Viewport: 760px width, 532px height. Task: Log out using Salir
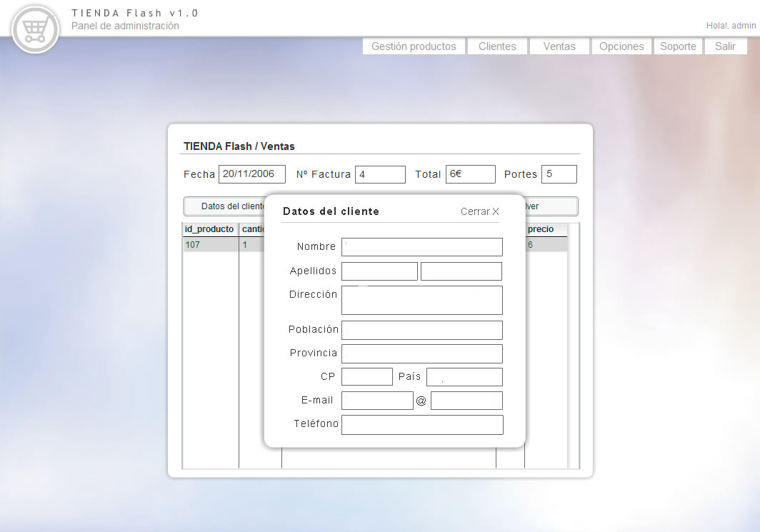point(726,46)
